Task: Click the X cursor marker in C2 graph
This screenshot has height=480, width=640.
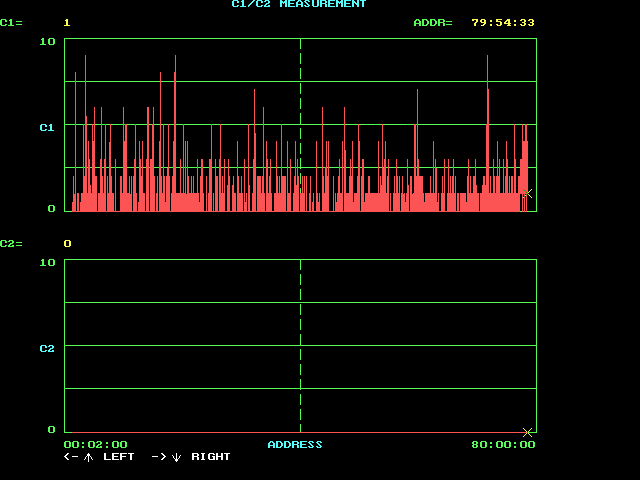Action: point(527,432)
